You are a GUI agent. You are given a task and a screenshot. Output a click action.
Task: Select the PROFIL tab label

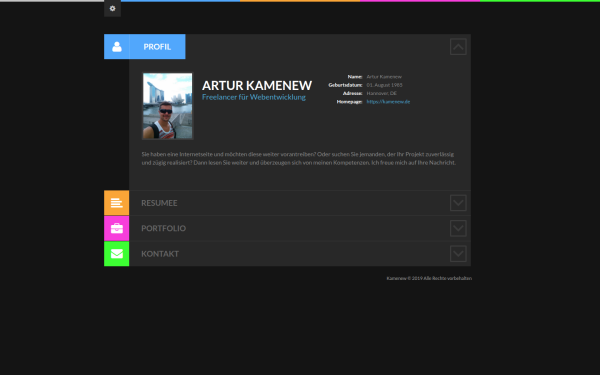pos(157,47)
